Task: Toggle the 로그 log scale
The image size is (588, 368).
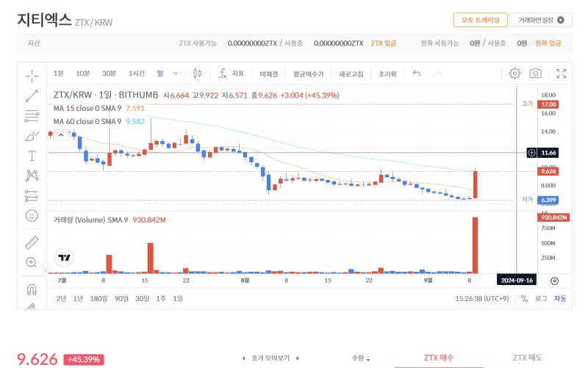Action: pos(541,299)
